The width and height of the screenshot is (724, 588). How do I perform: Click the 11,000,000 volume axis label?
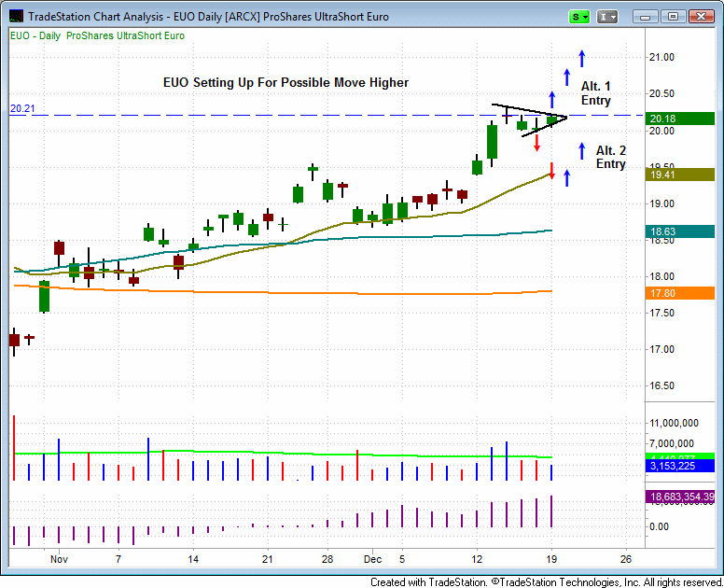675,423
